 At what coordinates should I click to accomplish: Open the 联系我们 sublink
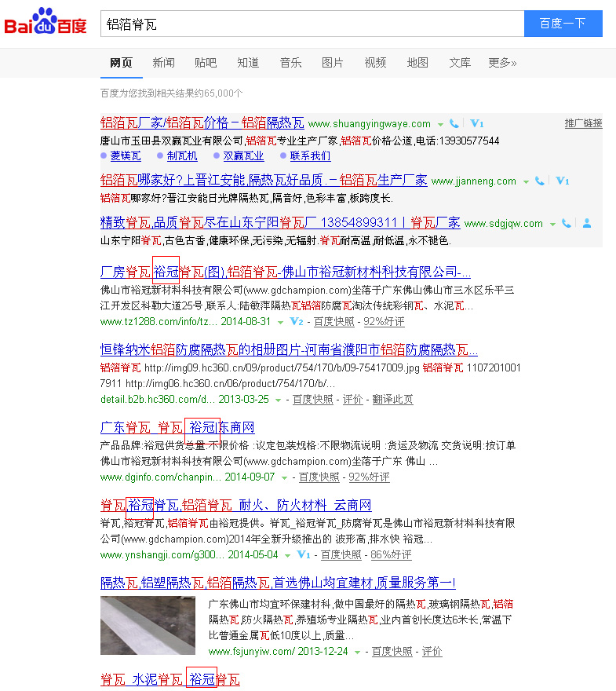coord(310,156)
